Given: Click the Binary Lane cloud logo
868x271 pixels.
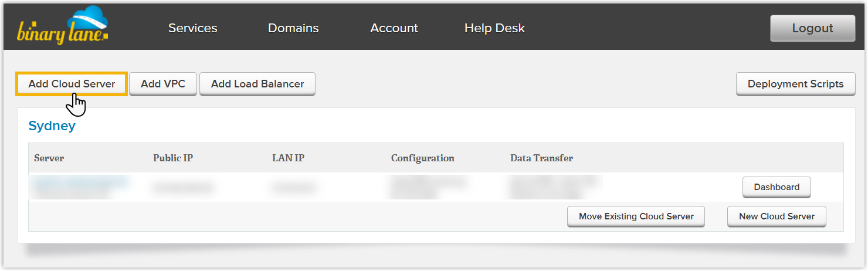Looking at the screenshot, I should pyautogui.click(x=63, y=26).
